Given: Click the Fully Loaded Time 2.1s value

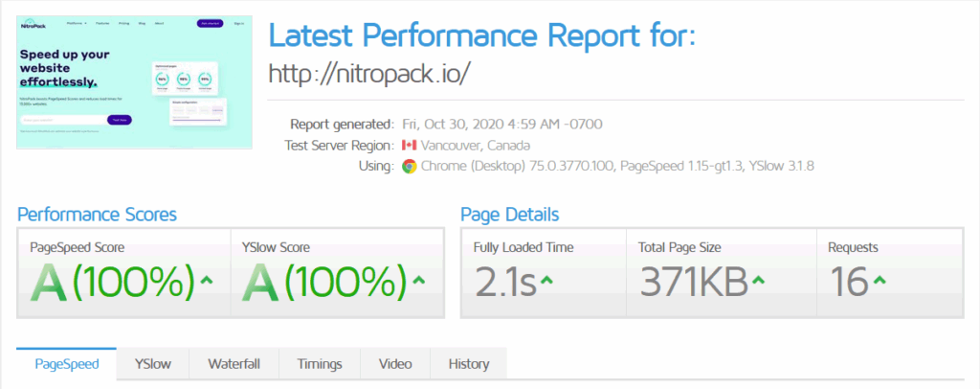Looking at the screenshot, I should (505, 280).
